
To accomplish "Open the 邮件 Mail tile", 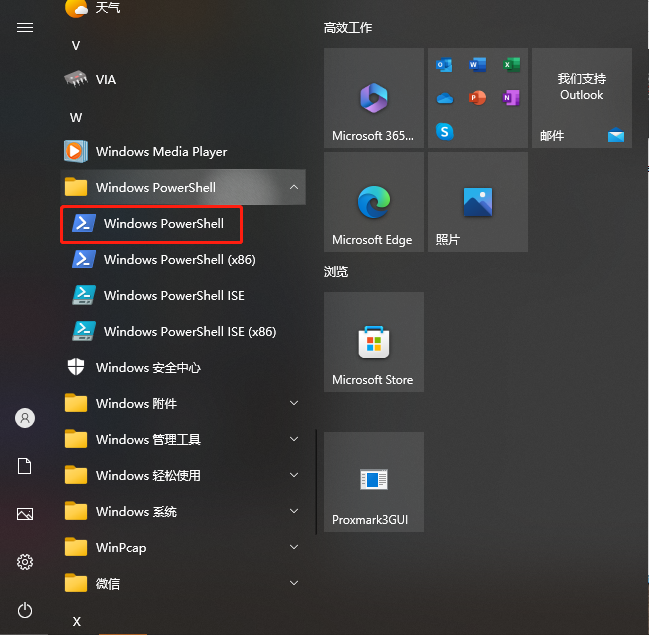I will click(x=582, y=98).
